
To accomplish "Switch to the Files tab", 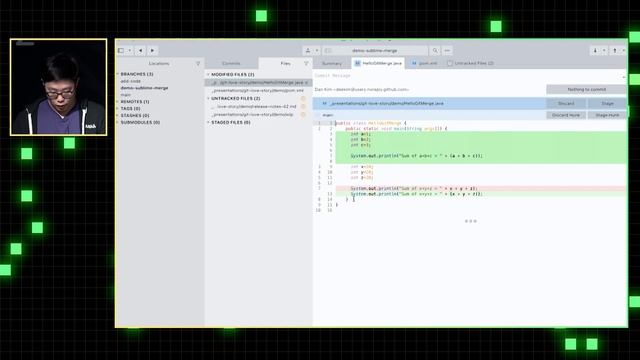I will coord(285,64).
